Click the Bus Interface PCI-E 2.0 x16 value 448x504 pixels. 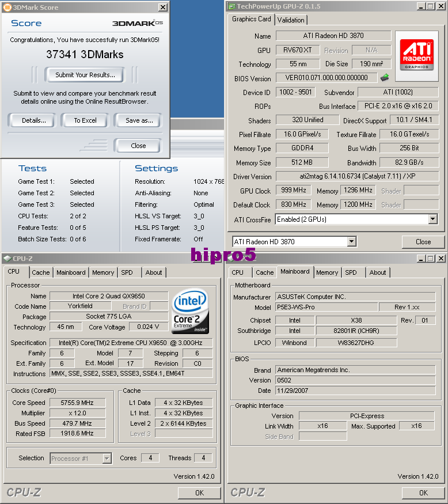[x=398, y=106]
